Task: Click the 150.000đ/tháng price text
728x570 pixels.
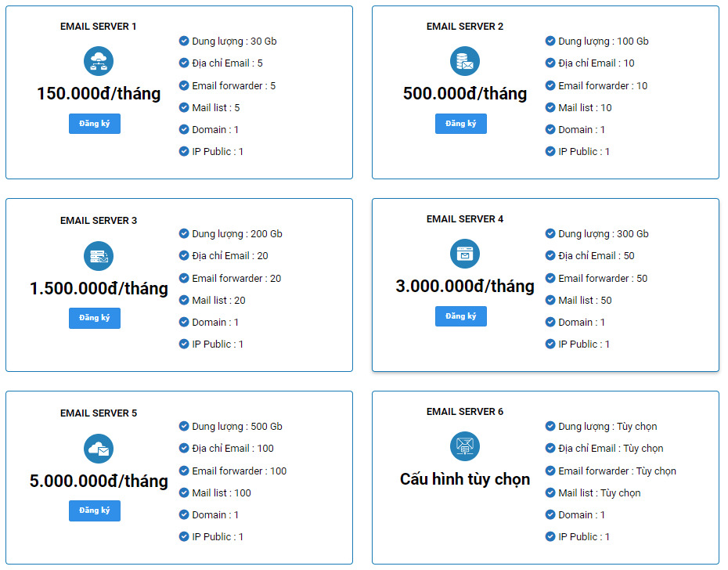Action: 99,94
